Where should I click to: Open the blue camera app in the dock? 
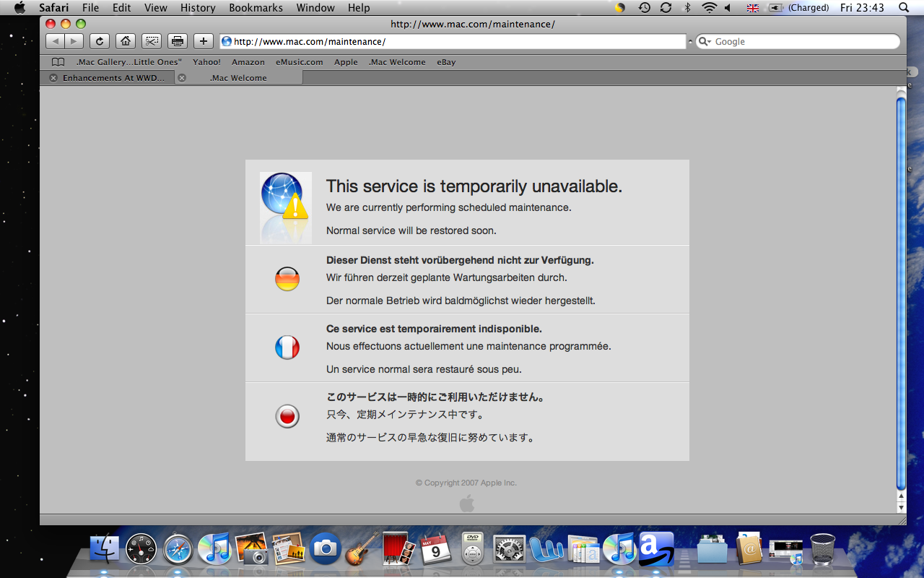(326, 550)
